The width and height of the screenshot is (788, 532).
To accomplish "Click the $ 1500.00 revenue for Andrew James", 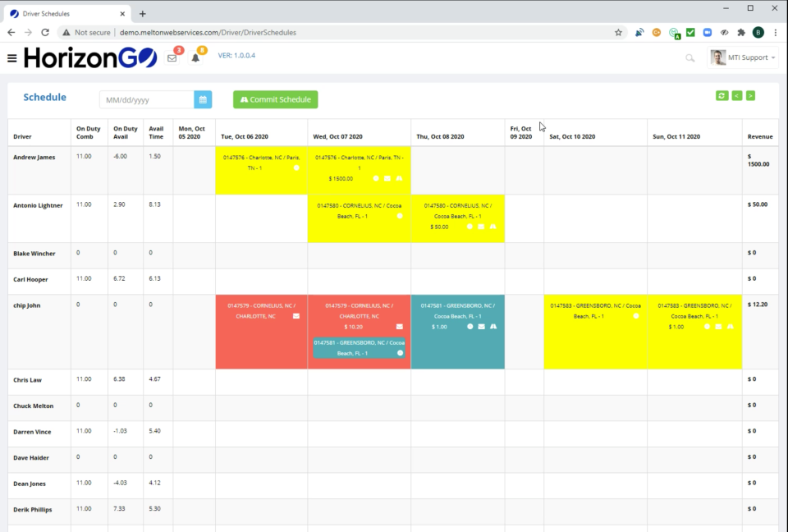I will pyautogui.click(x=758, y=160).
